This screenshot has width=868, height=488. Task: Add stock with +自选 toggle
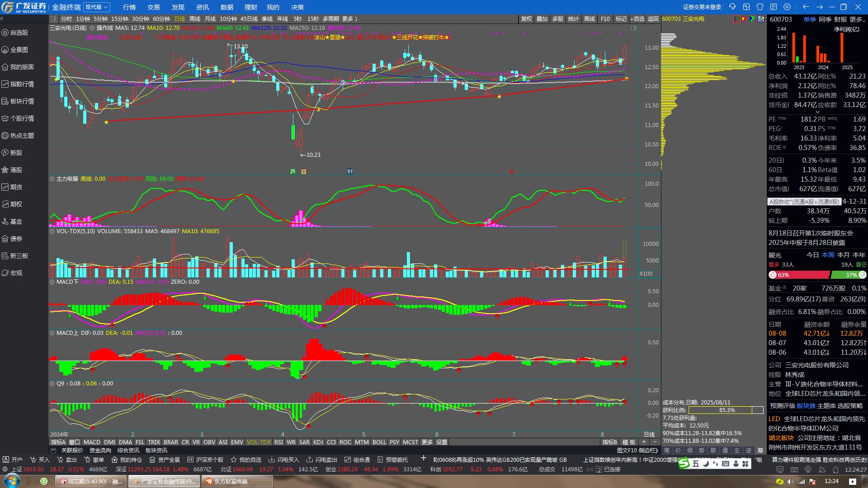click(637, 19)
